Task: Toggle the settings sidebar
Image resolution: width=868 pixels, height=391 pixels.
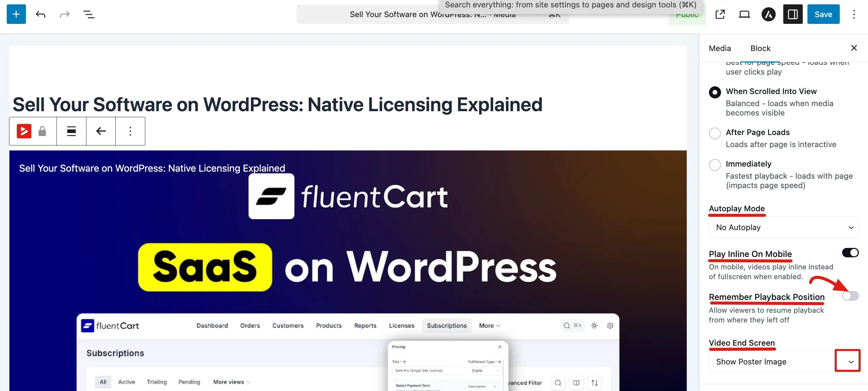Action: coord(793,14)
